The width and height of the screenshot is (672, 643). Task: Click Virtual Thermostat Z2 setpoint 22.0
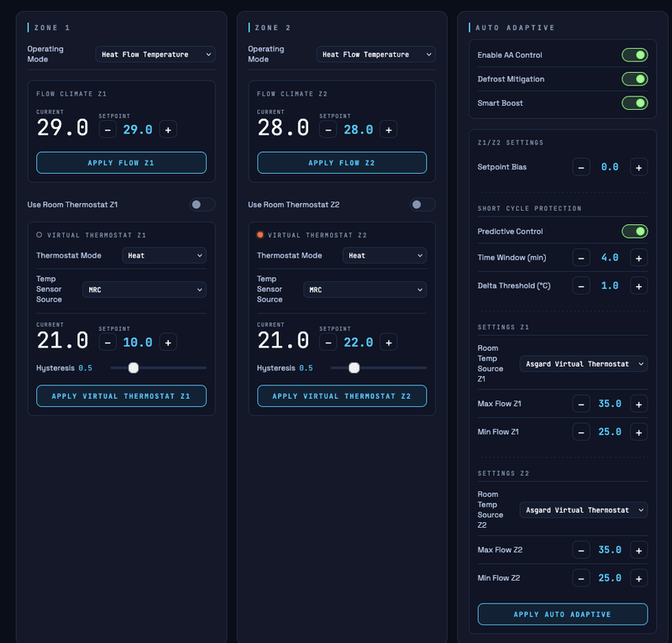click(x=359, y=342)
